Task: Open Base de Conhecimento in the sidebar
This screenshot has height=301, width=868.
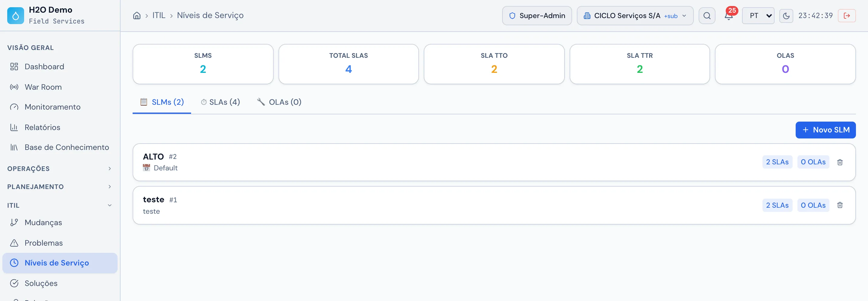Action: 60,147
